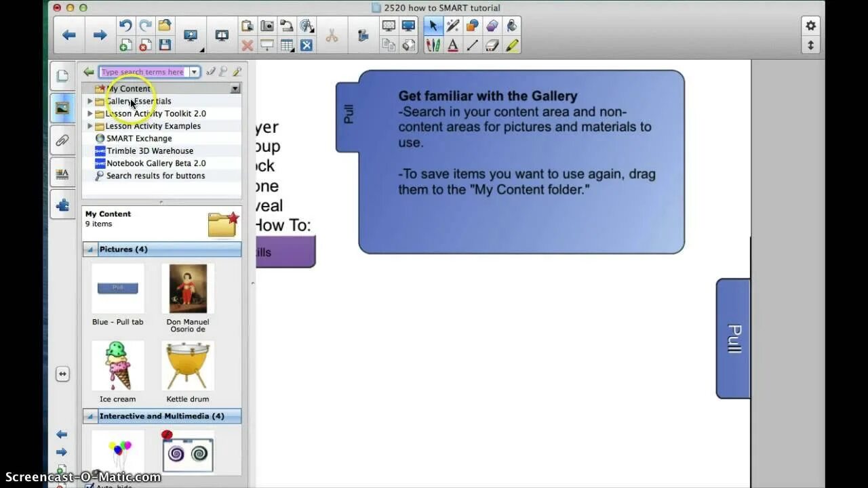Switch to the Gallery tab

point(62,108)
